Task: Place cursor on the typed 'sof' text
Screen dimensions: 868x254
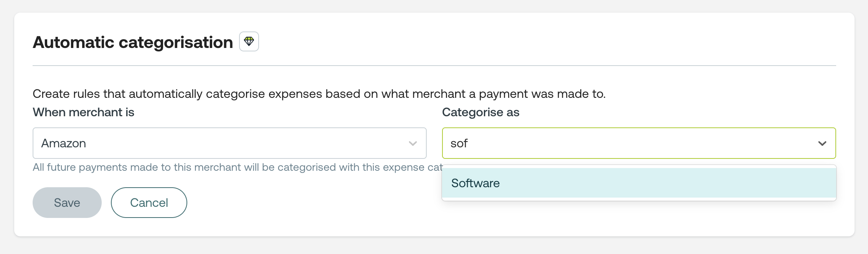Action: point(459,143)
